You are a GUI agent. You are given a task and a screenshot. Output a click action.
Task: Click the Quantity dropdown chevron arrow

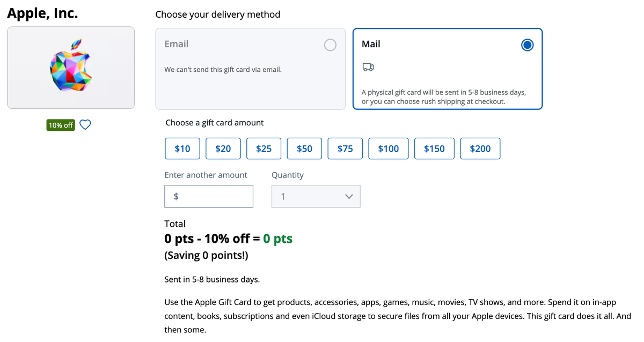tap(349, 197)
